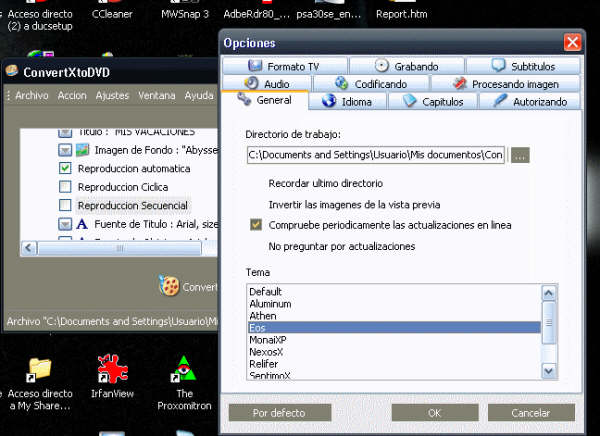Enable Reproduccion Ciclica in ConvertXtoDVD
Image resolution: width=600 pixels, height=436 pixels.
[65, 186]
